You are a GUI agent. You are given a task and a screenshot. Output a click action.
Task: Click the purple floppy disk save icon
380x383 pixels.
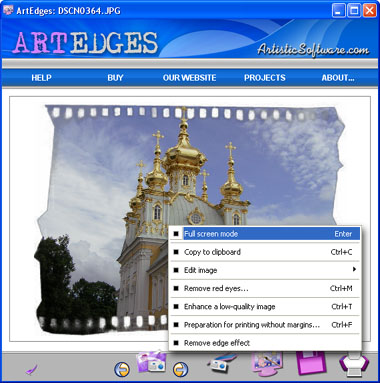click(310, 363)
